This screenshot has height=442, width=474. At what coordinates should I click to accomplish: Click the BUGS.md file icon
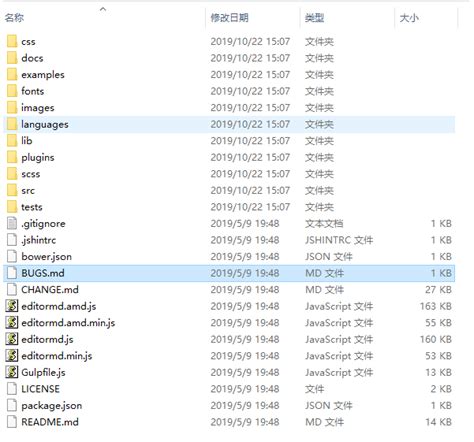(x=12, y=273)
